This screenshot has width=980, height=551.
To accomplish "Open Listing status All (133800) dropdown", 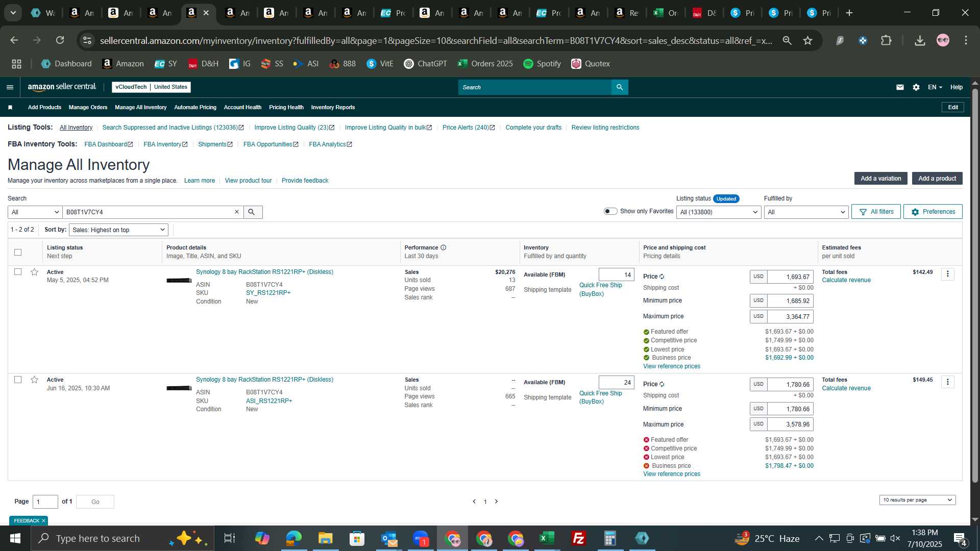I will [x=719, y=212].
